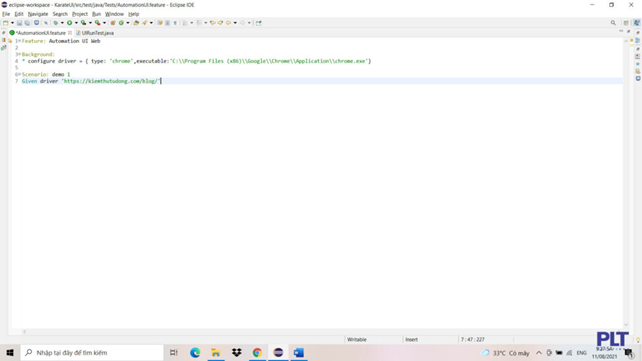Open toolbar search magnifier icon

613,23
